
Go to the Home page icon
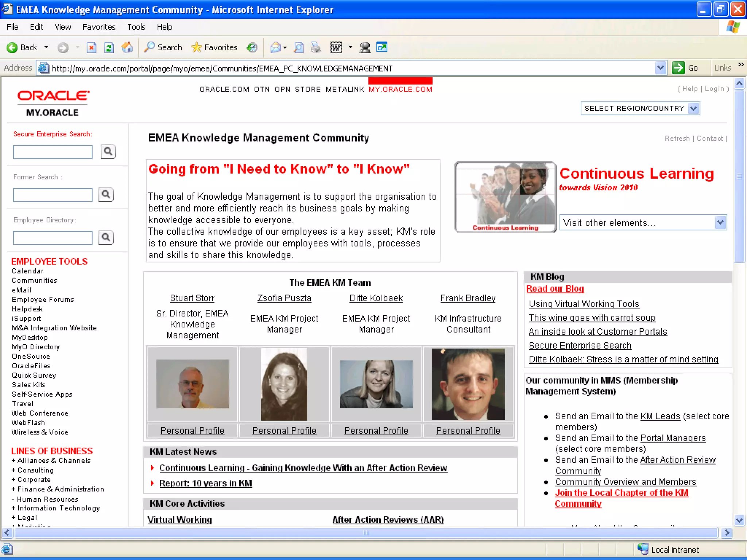127,47
